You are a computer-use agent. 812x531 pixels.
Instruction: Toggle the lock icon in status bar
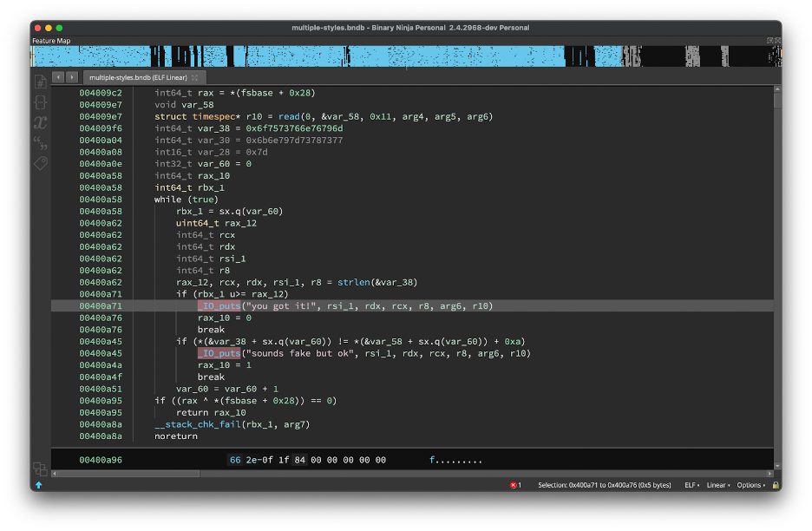click(x=775, y=485)
